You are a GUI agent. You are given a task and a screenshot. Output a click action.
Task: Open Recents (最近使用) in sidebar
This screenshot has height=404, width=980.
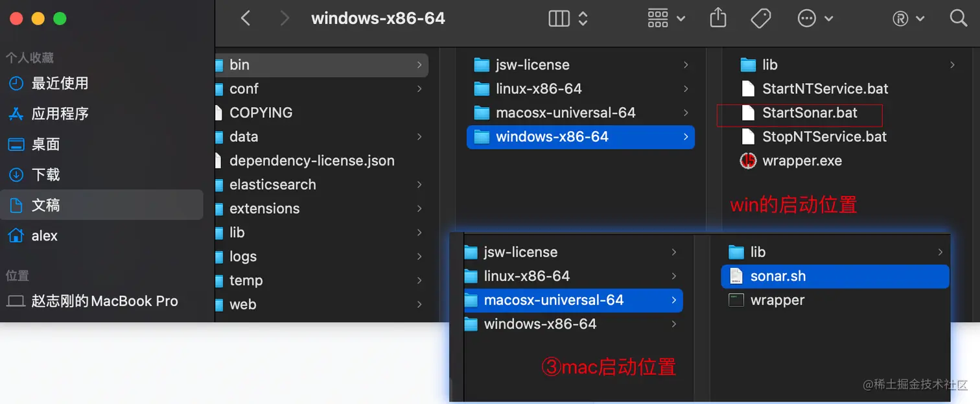pos(102,83)
